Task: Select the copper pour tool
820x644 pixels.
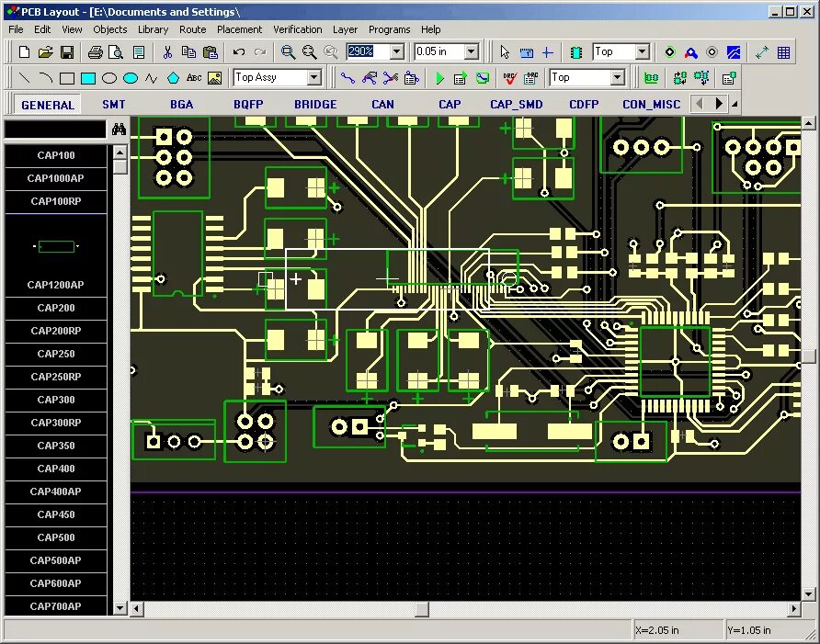Action: [734, 51]
